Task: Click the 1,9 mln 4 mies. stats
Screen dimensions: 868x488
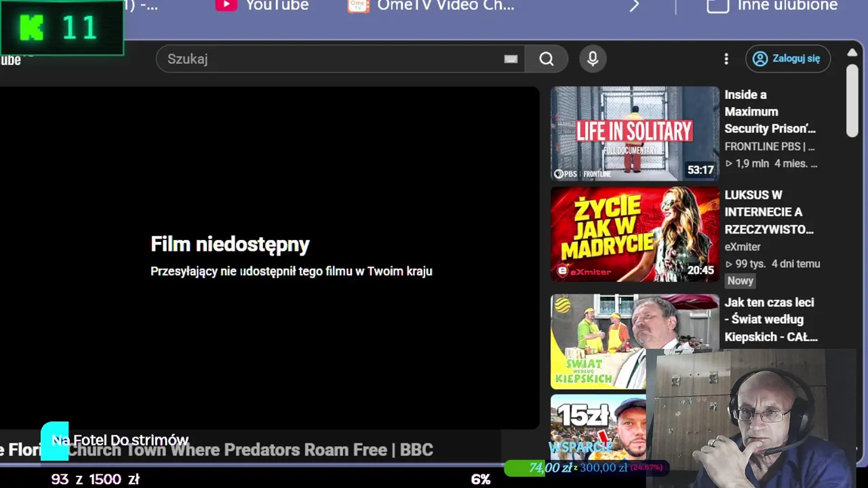Action: 771,163
